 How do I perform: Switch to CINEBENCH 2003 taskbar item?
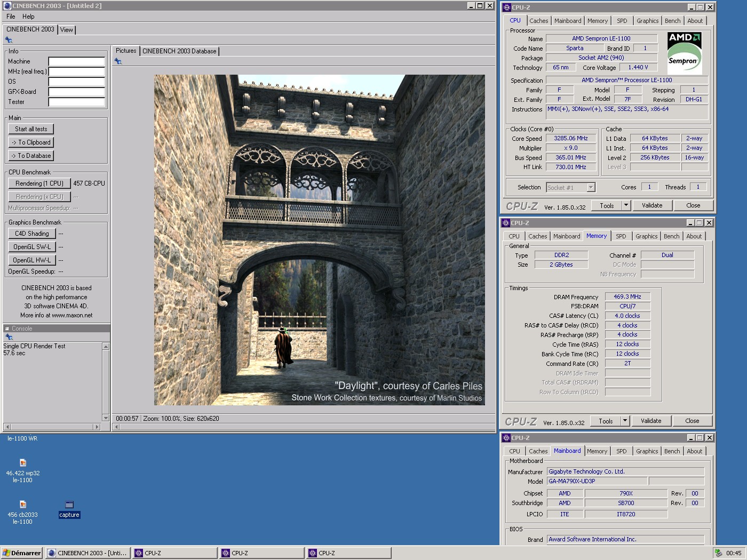88,553
